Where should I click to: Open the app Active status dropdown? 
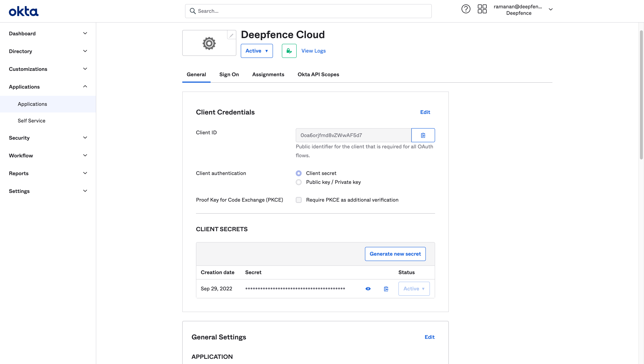point(257,51)
